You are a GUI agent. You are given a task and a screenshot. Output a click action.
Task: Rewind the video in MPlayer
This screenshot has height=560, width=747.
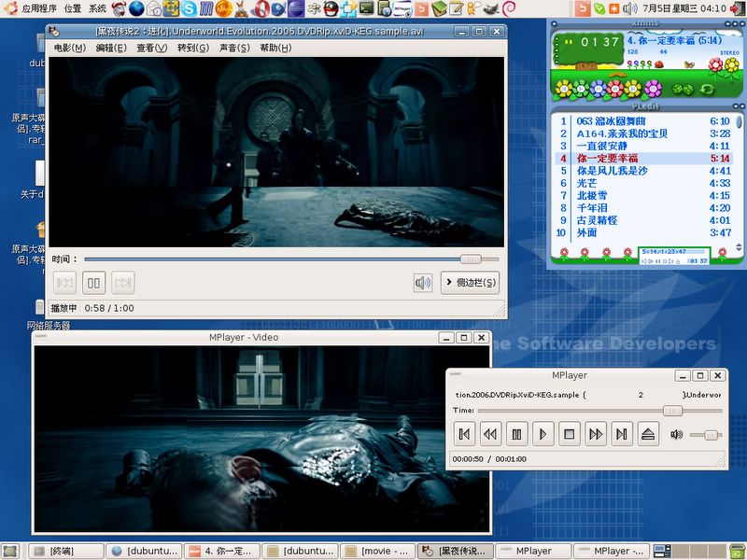490,434
